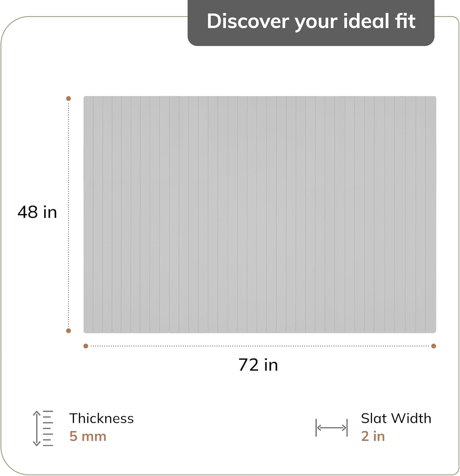Click the Slat Width double-arrow icon

(x=332, y=428)
